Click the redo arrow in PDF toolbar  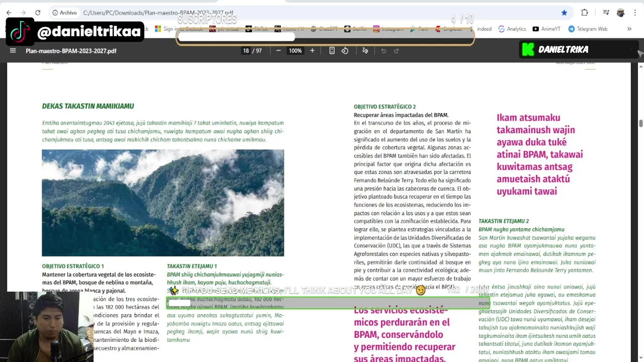click(x=396, y=51)
